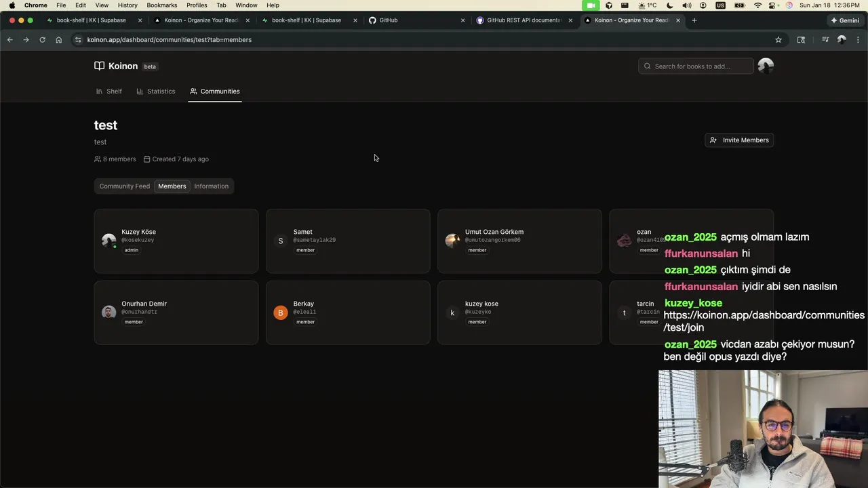Viewport: 868px width, 488px height.
Task: Click the admin role badge
Action: tap(132, 250)
